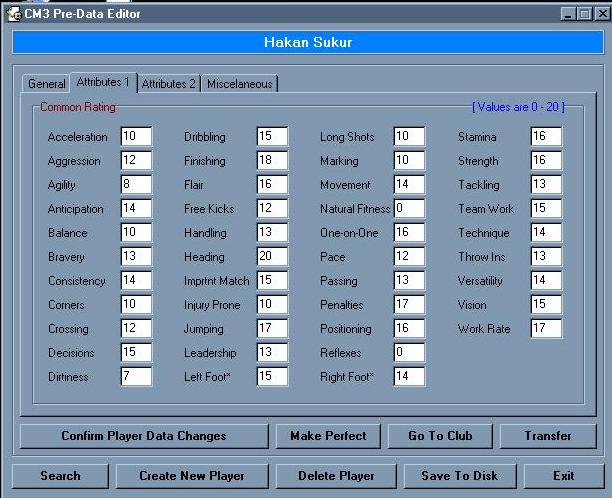Click Create New Player button
Viewport: 612px width, 498px height.
click(x=192, y=476)
